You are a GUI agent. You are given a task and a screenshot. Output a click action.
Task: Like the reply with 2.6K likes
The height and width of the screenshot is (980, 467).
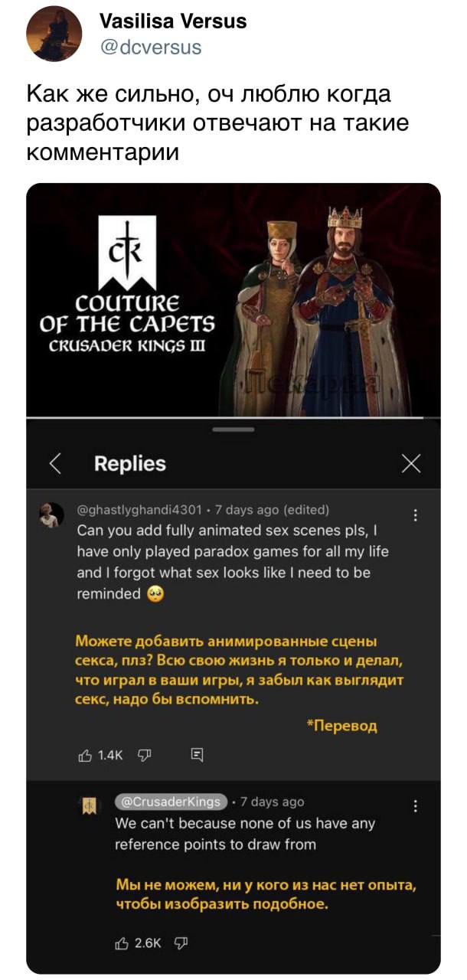[x=121, y=944]
